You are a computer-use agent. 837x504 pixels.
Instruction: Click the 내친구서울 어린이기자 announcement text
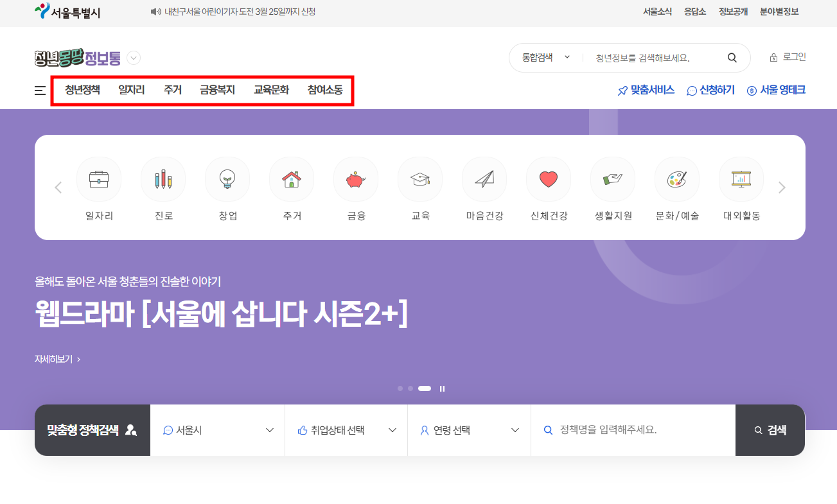[240, 12]
